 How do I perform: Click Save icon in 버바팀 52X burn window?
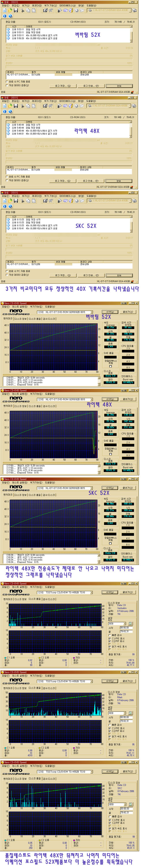pyautogui.click(x=16, y=10)
